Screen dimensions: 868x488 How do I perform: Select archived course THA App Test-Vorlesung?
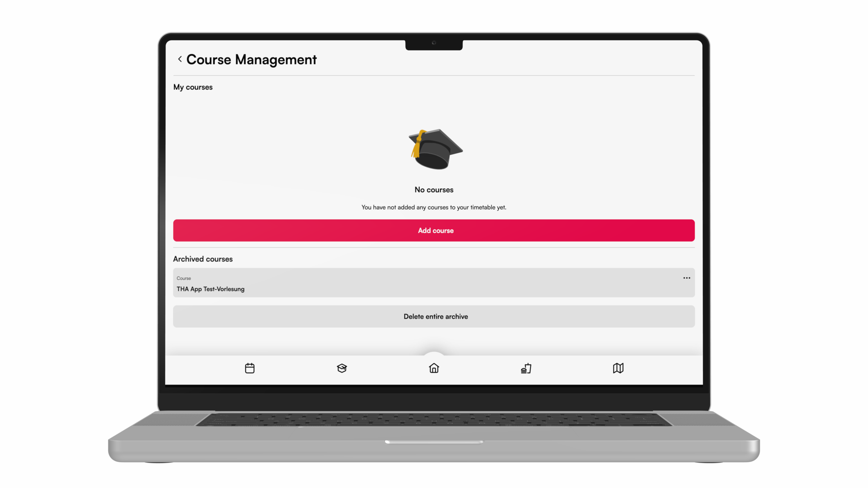[210, 289]
